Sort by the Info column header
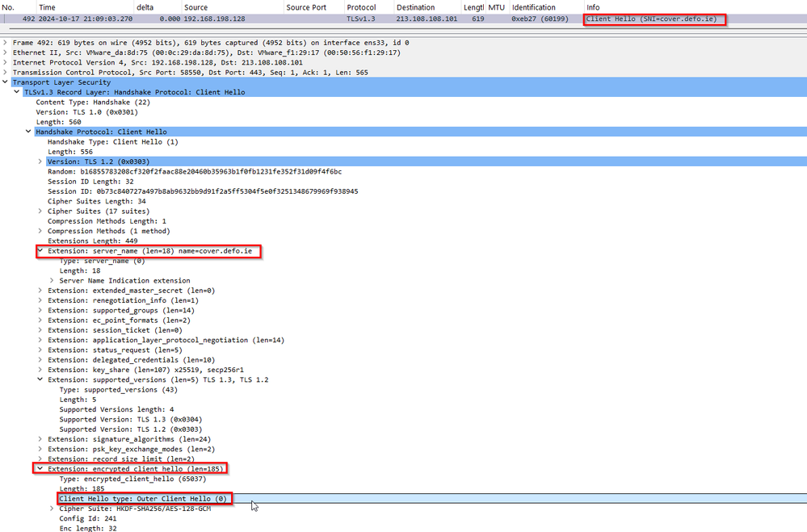Viewport: 807px width, 532px height. pos(696,7)
